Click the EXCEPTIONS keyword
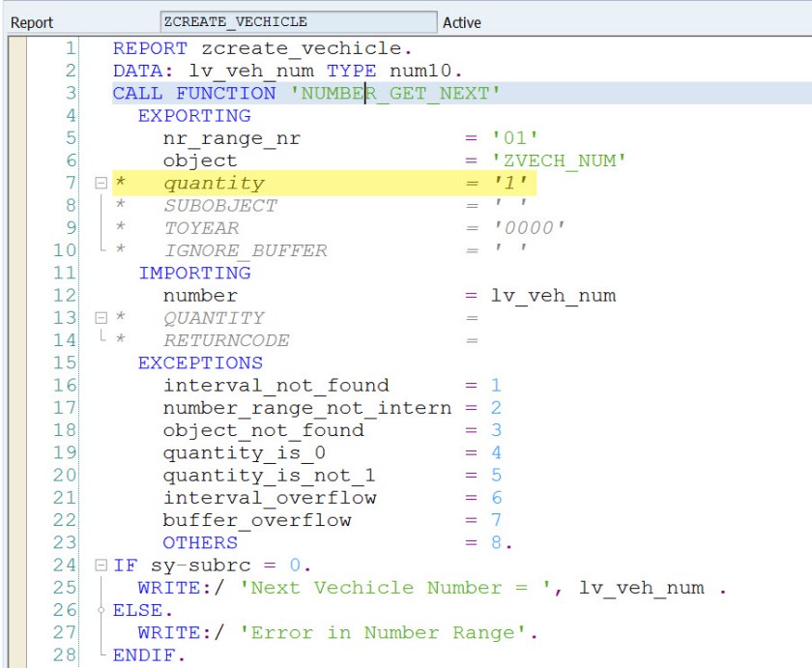This screenshot has height=668, width=812. tap(200, 363)
